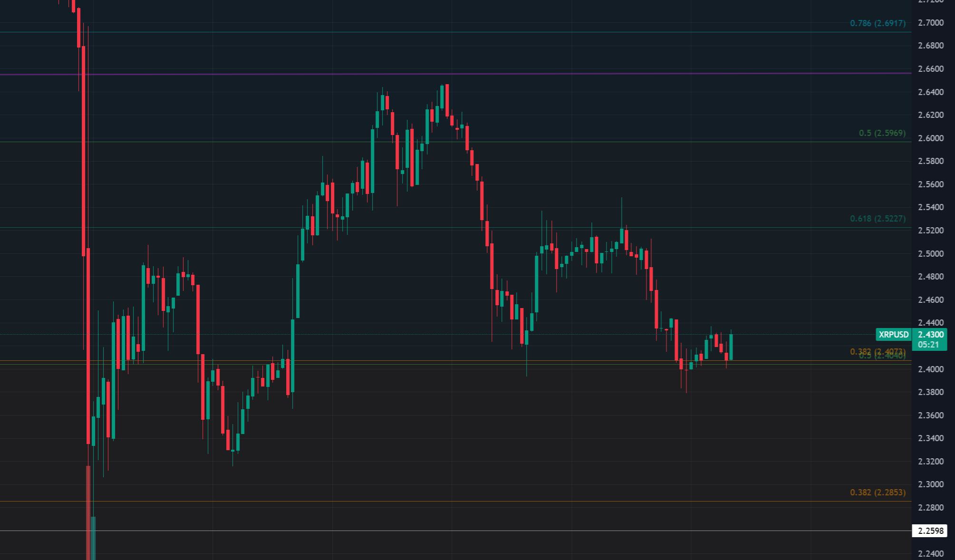Click the 0.786 (2.6917) Fibonacci label
955x560 pixels.
coord(878,23)
